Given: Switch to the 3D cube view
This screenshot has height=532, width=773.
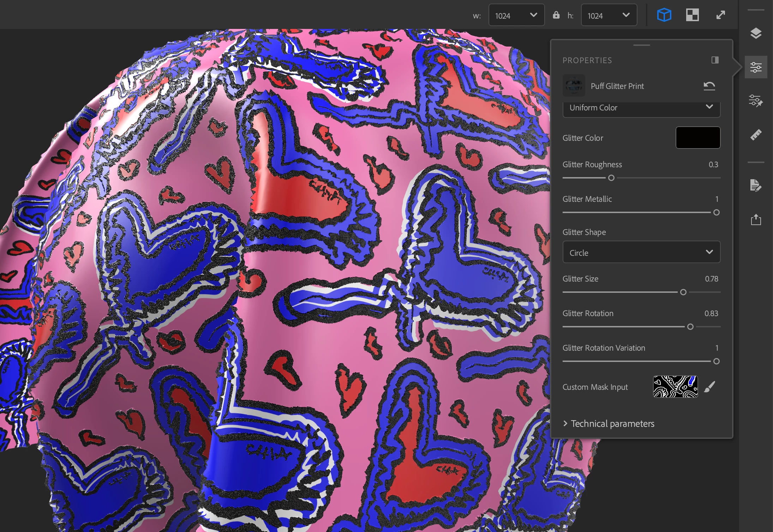Looking at the screenshot, I should pos(664,15).
